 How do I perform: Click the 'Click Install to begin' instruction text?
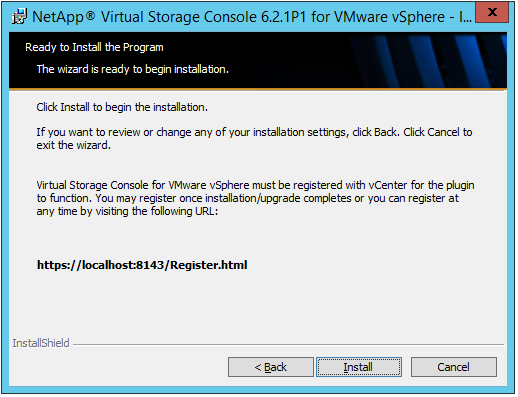[122, 107]
